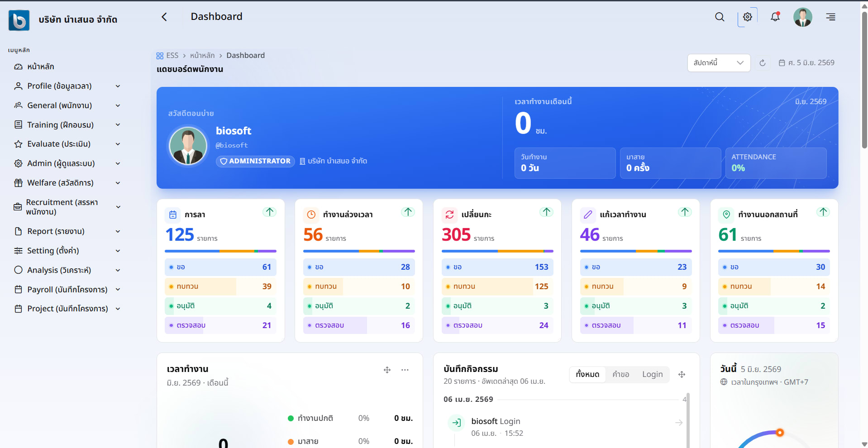Click ทบทวน row showing 125 in เปลี่ยนกะ
Viewport: 868px width, 448px height.
[497, 286]
